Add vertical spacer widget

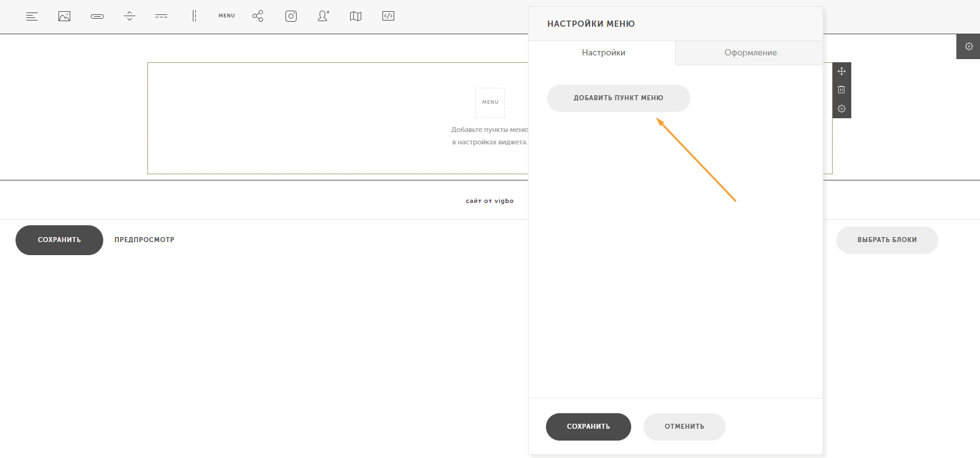pos(129,16)
